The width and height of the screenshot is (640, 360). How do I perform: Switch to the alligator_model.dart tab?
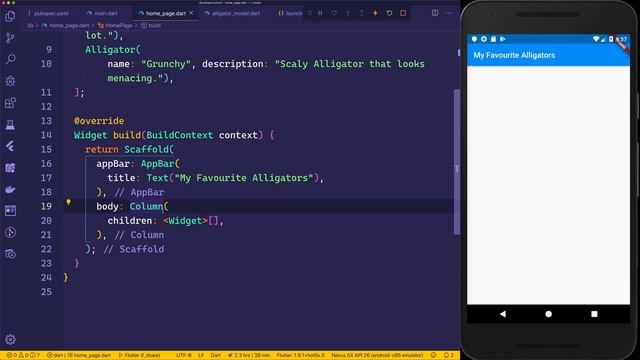233,13
